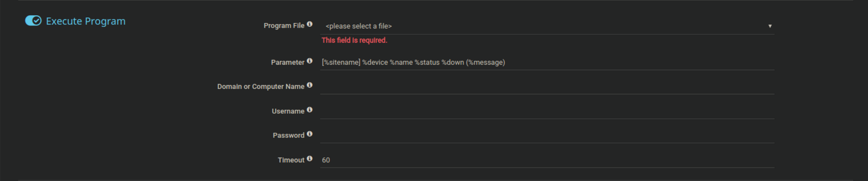The width and height of the screenshot is (868, 181).
Task: Focus the Parameter input field
Action: coord(547,62)
